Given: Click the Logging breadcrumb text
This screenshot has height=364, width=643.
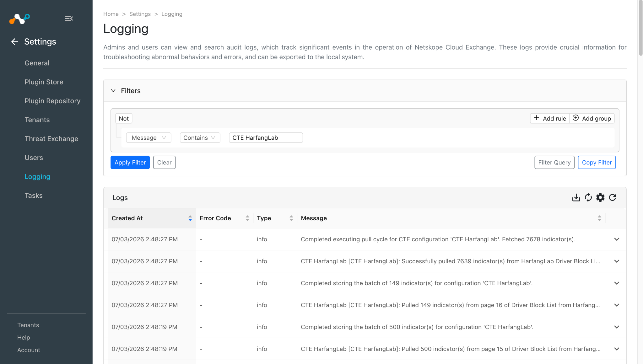Looking at the screenshot, I should point(172,14).
